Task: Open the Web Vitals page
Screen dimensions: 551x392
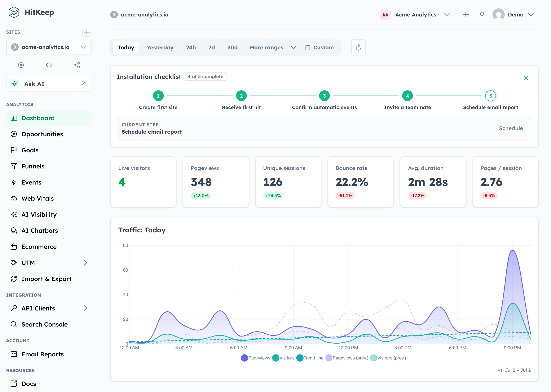Action: [49, 198]
